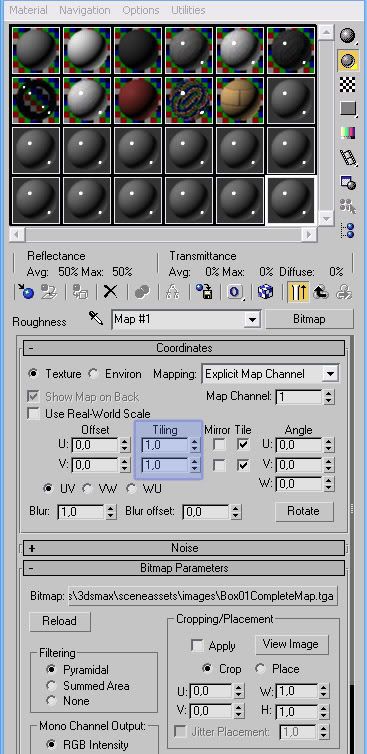
Task: Check the Apply cropping checkbox
Action: tap(196, 645)
